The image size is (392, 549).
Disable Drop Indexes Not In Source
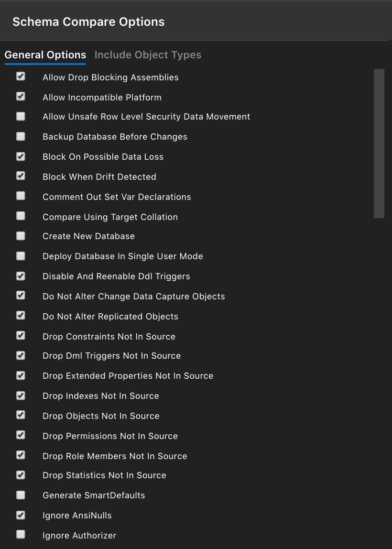pyautogui.click(x=21, y=395)
